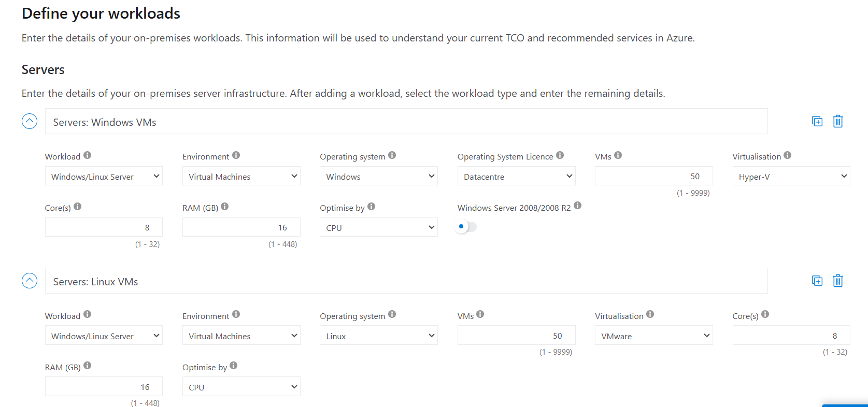Collapse the Linux VMs server section

point(30,281)
